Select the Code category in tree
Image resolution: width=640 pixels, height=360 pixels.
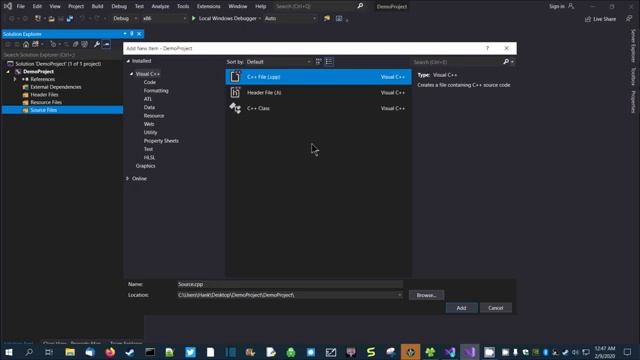pos(149,82)
